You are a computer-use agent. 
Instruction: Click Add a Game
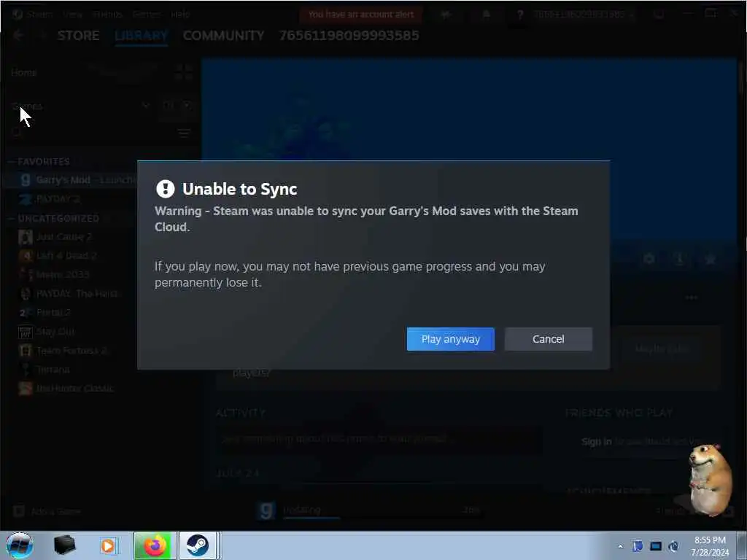47,511
